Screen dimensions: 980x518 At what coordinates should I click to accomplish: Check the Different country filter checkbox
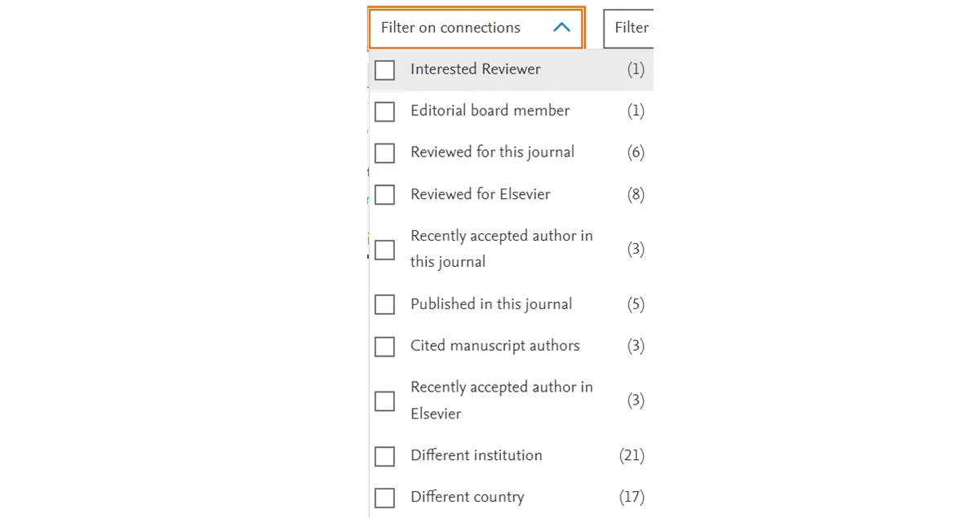(x=384, y=498)
